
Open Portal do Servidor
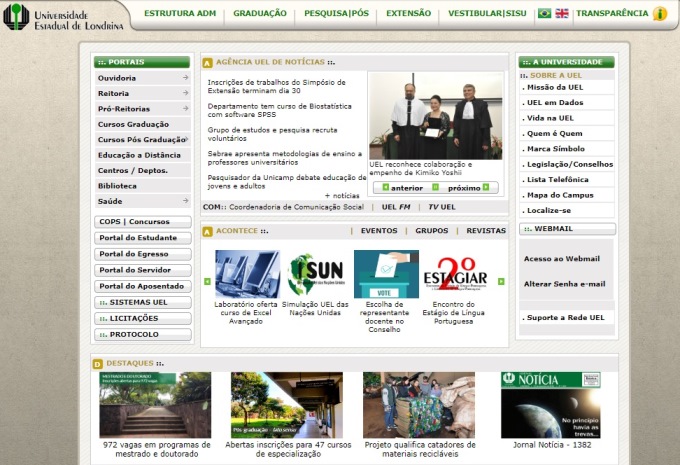point(143,270)
